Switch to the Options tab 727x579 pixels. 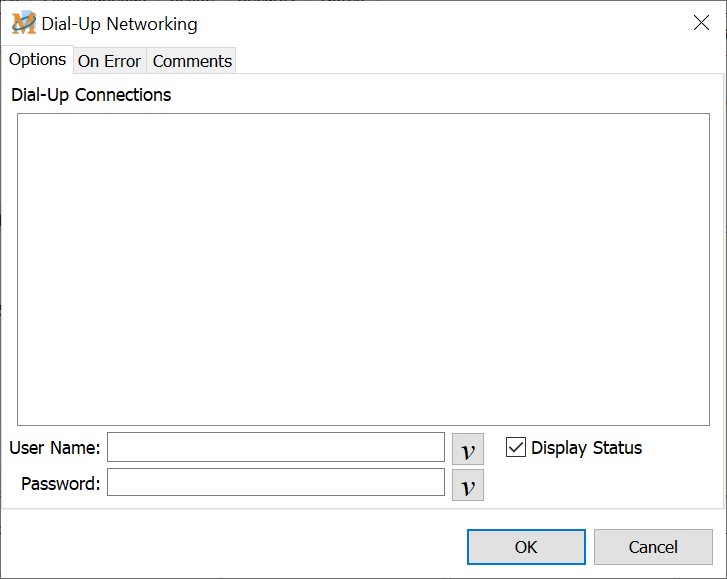coord(38,60)
